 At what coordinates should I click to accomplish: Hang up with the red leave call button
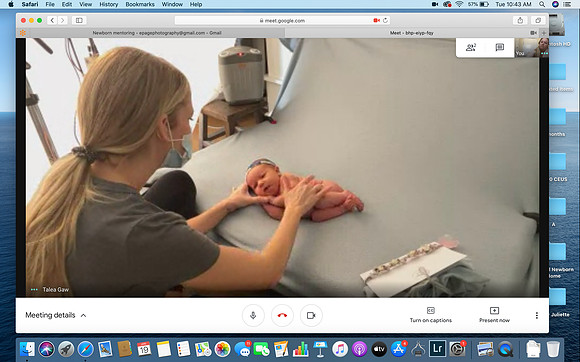282,315
